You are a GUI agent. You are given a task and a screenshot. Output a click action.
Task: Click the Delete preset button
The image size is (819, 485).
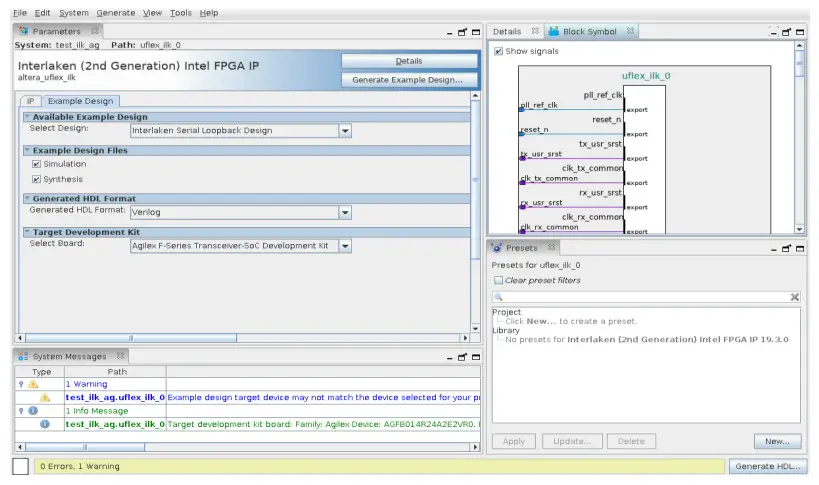[x=631, y=441]
